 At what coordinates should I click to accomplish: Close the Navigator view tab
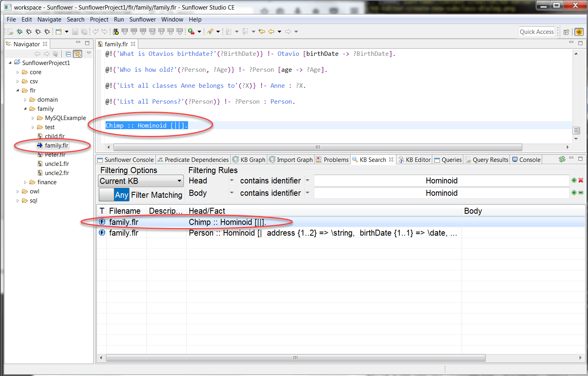click(x=45, y=44)
